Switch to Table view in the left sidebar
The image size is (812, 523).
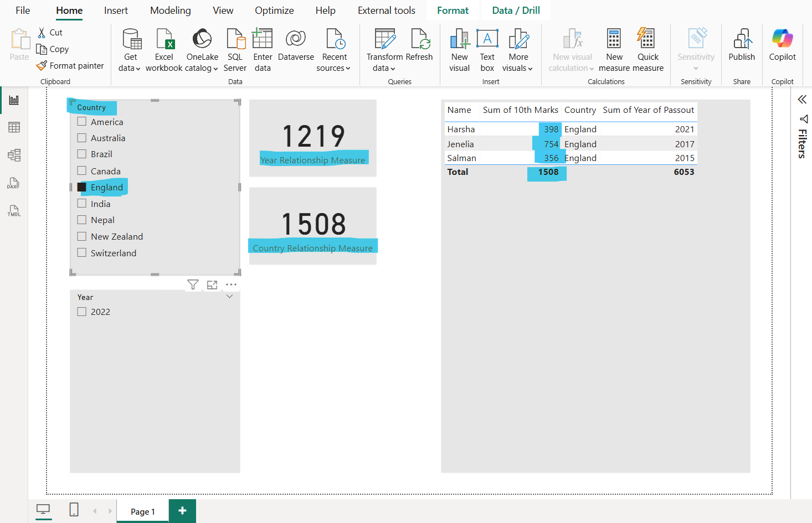[x=14, y=127]
